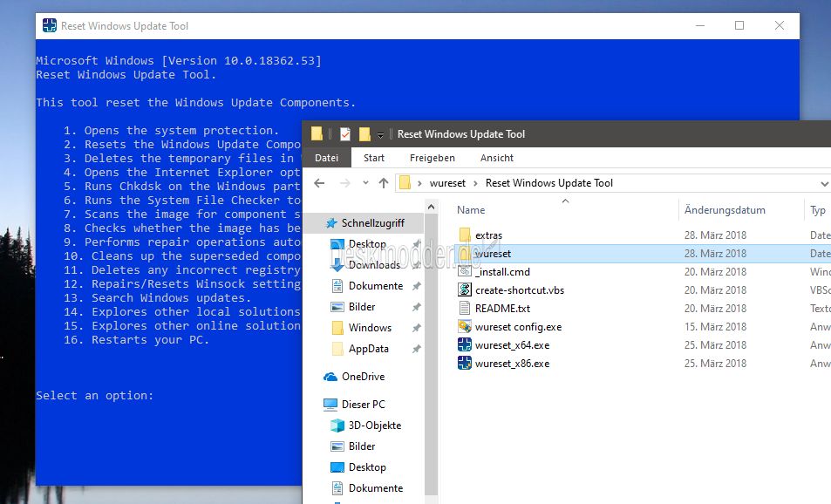The image size is (831, 504).
Task: Open Desktop under Dieser PC
Action: (x=367, y=467)
